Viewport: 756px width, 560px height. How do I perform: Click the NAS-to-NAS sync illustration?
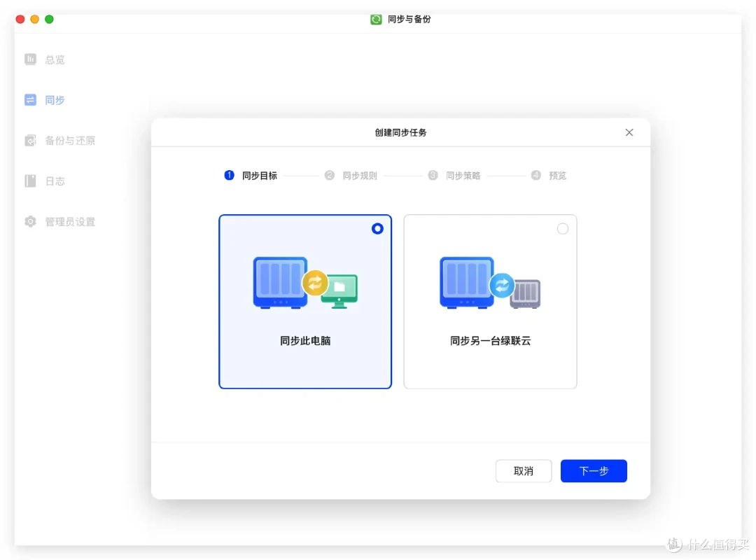click(x=490, y=283)
